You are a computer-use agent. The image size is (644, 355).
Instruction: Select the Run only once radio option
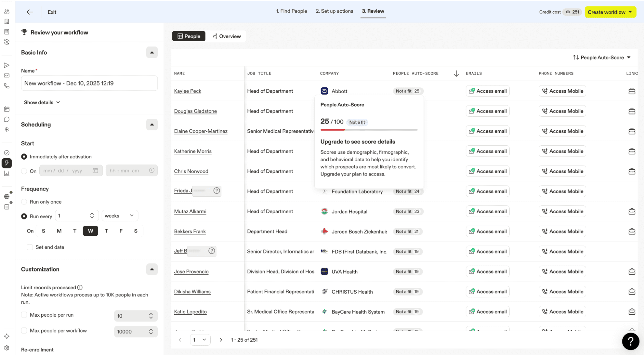24,202
